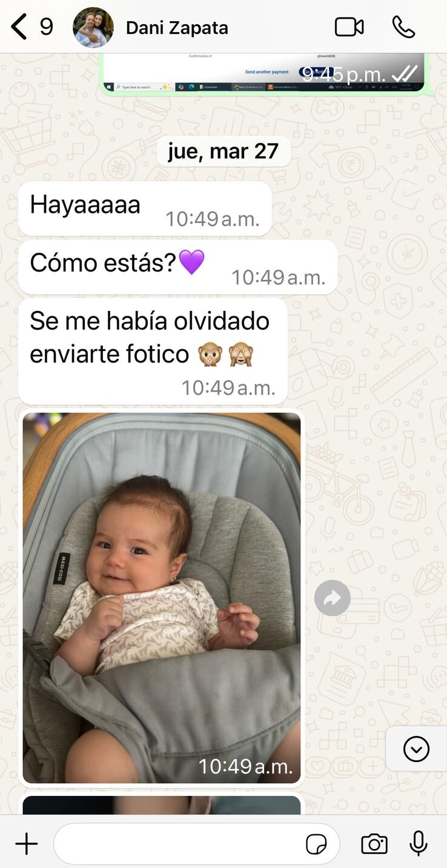Screen dimensions: 447x868
Task: Start a voice call with Dani Zapata
Action: click(x=403, y=27)
